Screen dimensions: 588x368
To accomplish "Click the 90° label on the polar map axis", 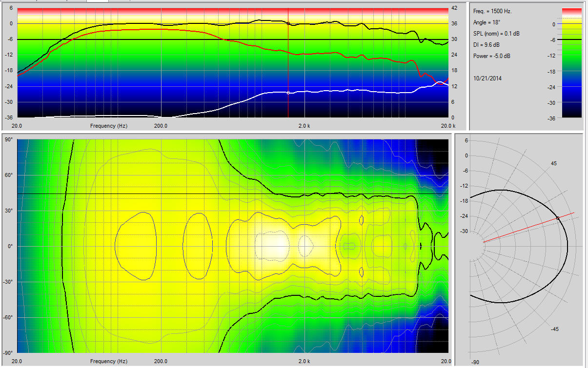I will [8, 140].
